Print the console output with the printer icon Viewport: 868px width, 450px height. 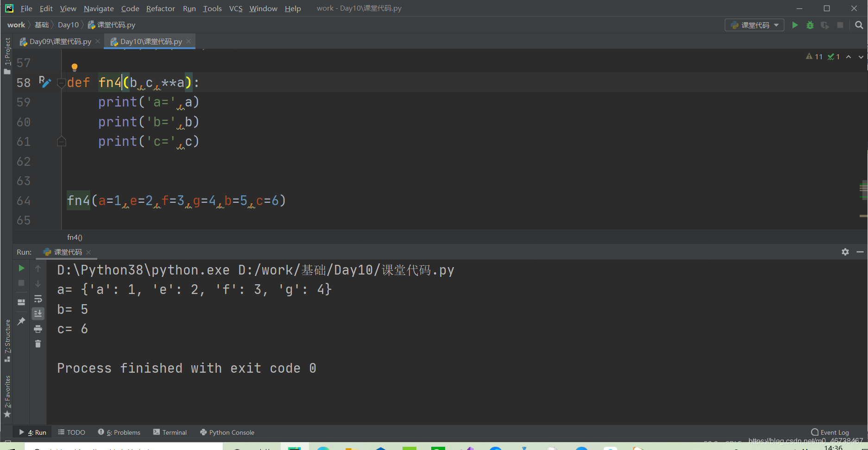[x=38, y=329]
